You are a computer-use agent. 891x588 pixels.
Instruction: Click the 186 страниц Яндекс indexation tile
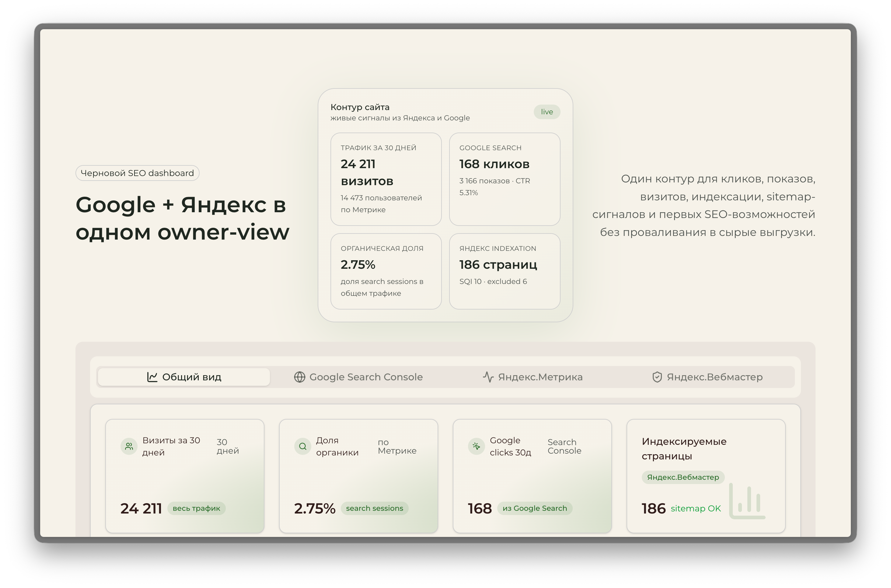click(x=505, y=271)
